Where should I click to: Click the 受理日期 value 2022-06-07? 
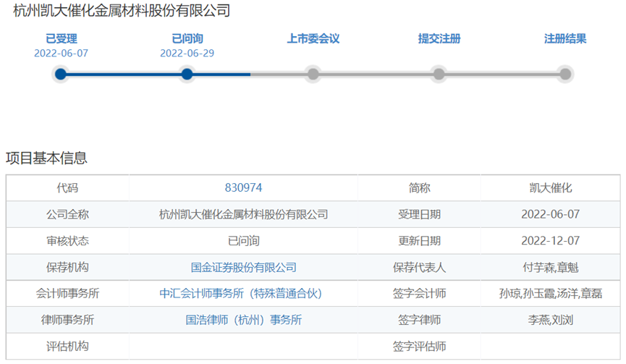click(x=551, y=214)
